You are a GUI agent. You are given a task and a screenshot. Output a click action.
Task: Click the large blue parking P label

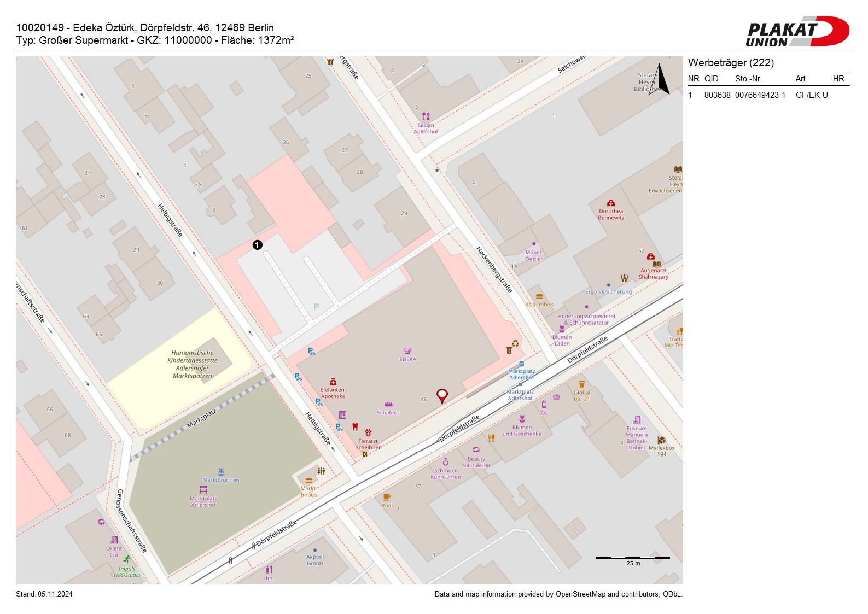coord(316,307)
